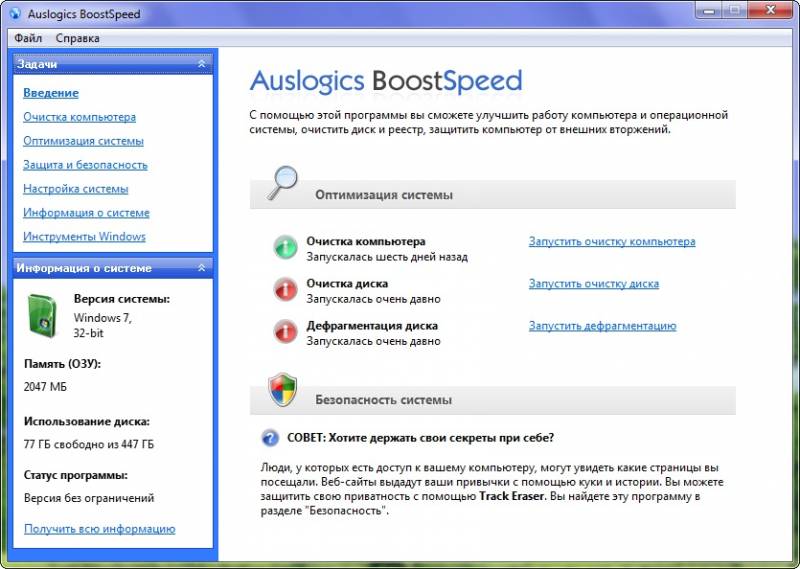Click the magnifying glass icon beside Оптимизация системы

click(x=283, y=183)
